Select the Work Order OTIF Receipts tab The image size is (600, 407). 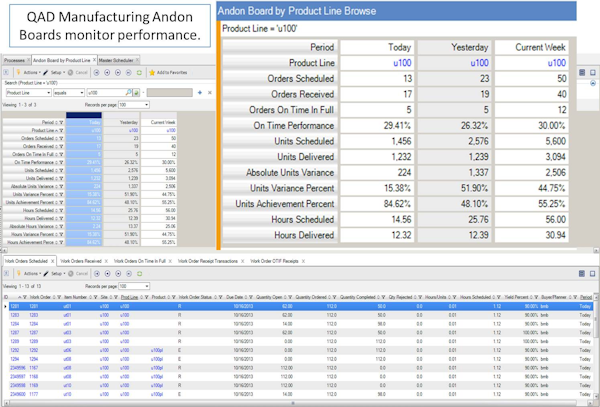274,261
